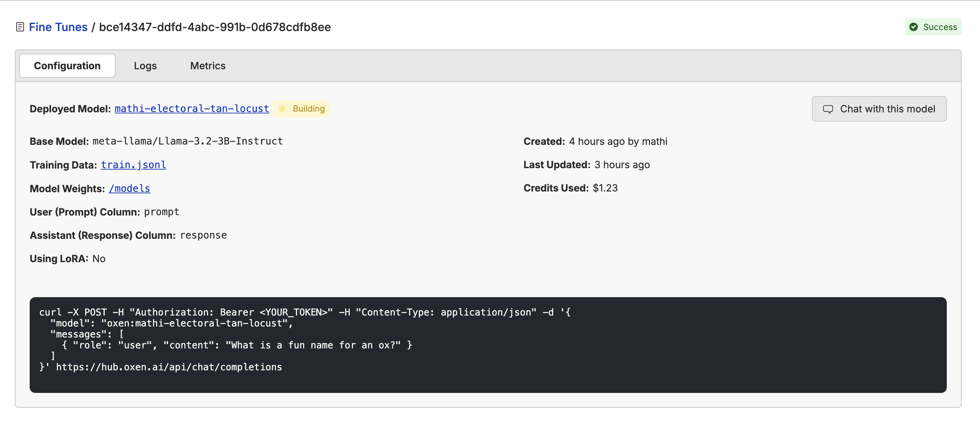The width and height of the screenshot is (980, 424).
Task: Switch to the Logs tab
Action: coord(145,66)
